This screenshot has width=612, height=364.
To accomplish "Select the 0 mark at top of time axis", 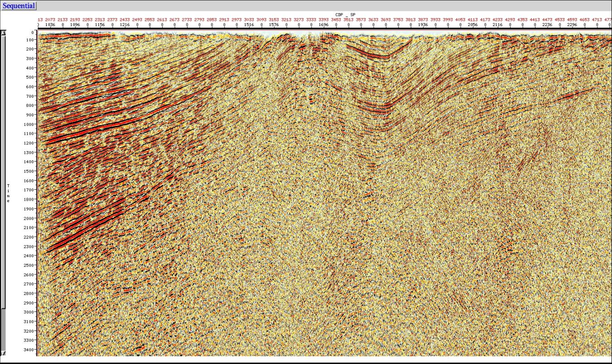I will click(x=32, y=32).
